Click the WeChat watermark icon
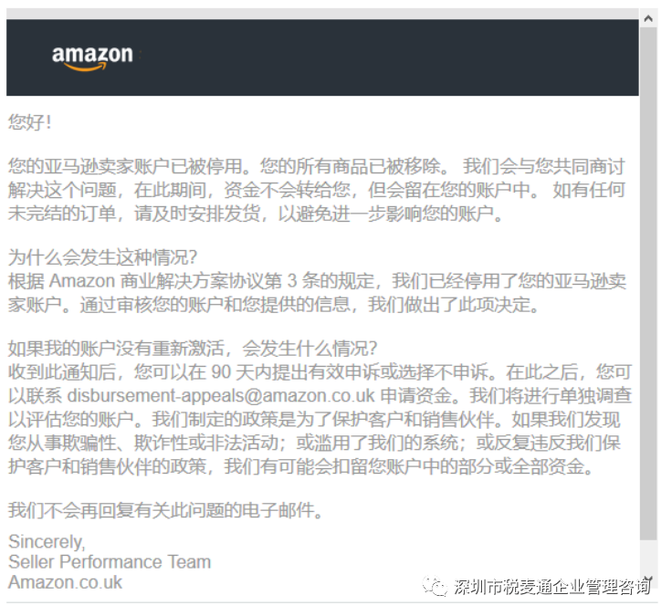 tap(435, 586)
